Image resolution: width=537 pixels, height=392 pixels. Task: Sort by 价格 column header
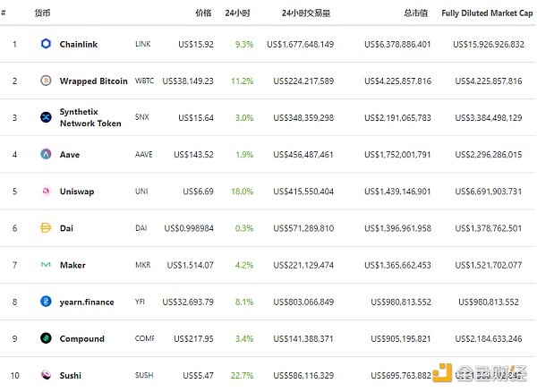click(203, 13)
